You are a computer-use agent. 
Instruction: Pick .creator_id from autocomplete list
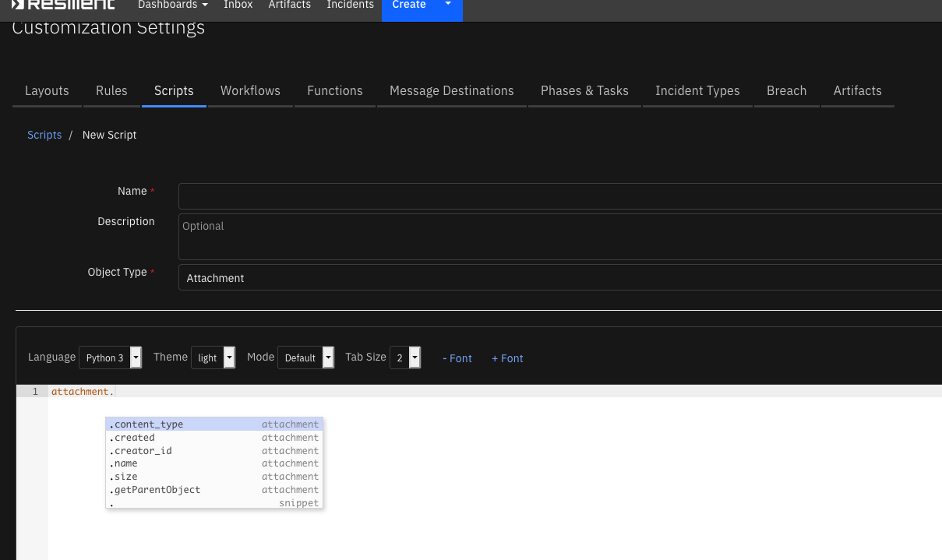[214, 451]
